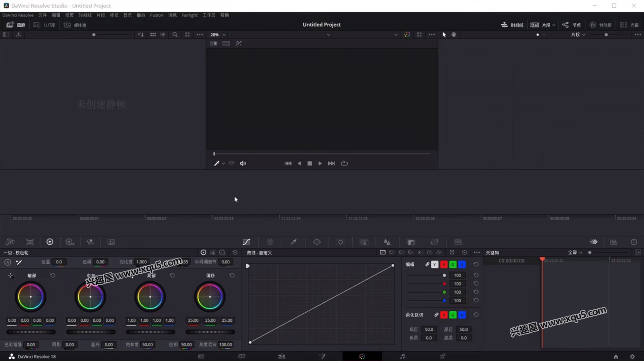Image resolution: width=644 pixels, height=361 pixels.
Task: Open the Fusion menu
Action: coord(156,15)
